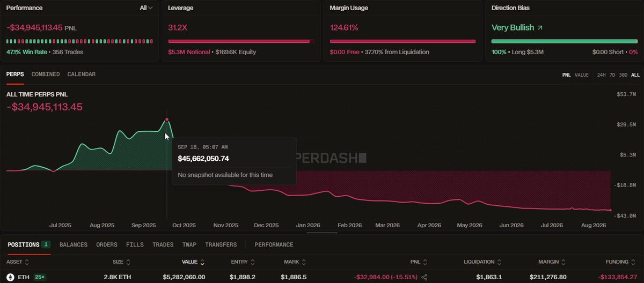Click the '-$32,984.00 (-15.51%)' PNL cell
Viewport: 644px width, 283px height.
coord(385,277)
